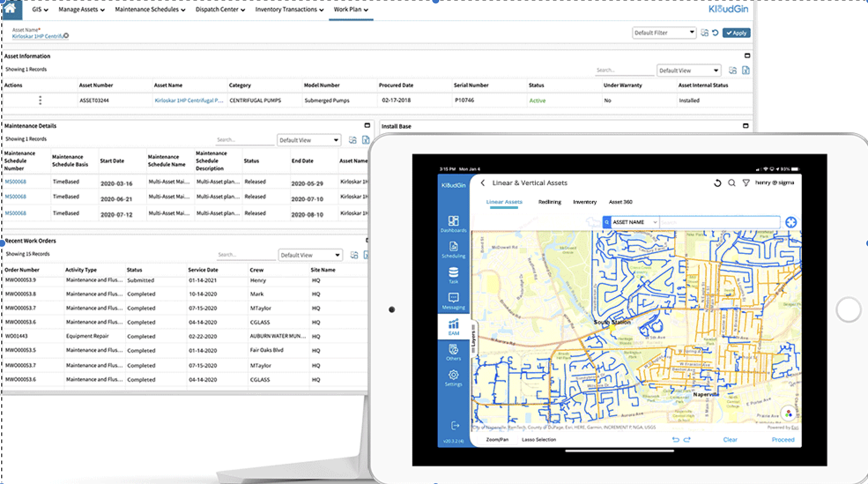Open the Manage Assets menu
Screen dimensions: 868x484
[80, 9]
